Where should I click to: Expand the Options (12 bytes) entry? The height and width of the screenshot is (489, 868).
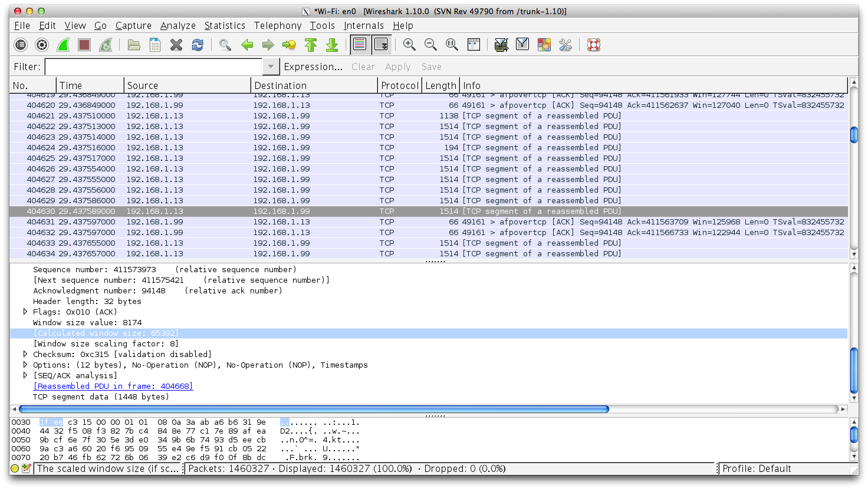[25, 365]
